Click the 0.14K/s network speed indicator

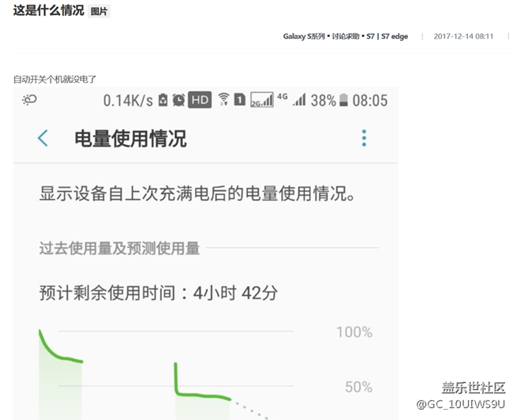pyautogui.click(x=128, y=100)
